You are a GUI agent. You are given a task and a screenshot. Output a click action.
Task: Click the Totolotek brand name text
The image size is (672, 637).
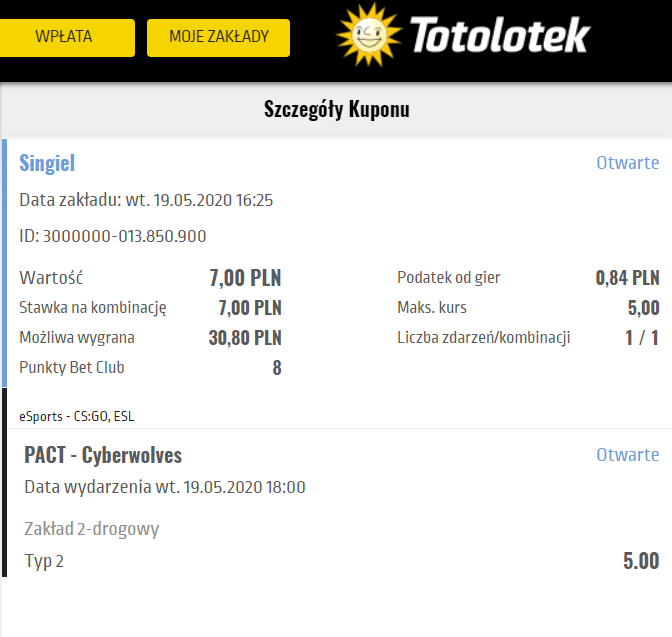[x=500, y=37]
